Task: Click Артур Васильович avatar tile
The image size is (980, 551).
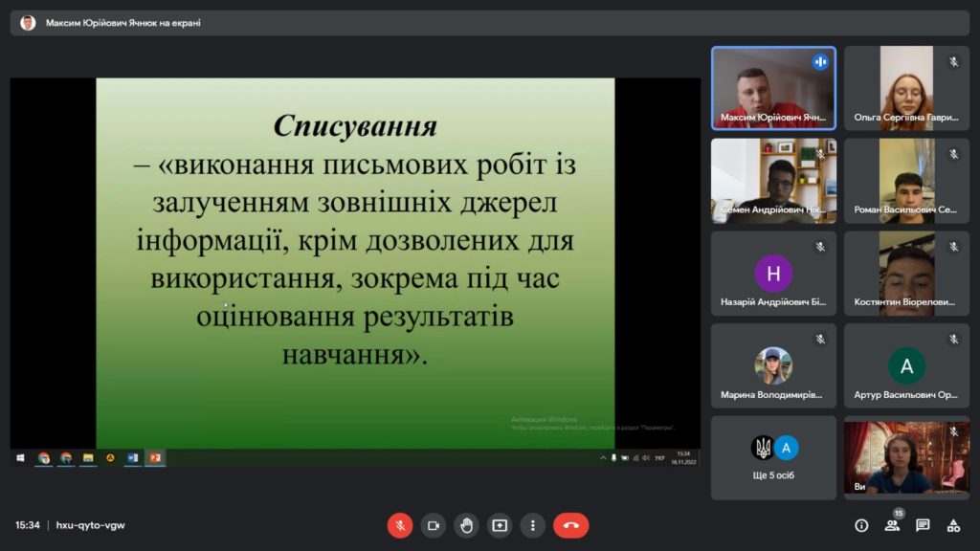Action: tap(906, 365)
